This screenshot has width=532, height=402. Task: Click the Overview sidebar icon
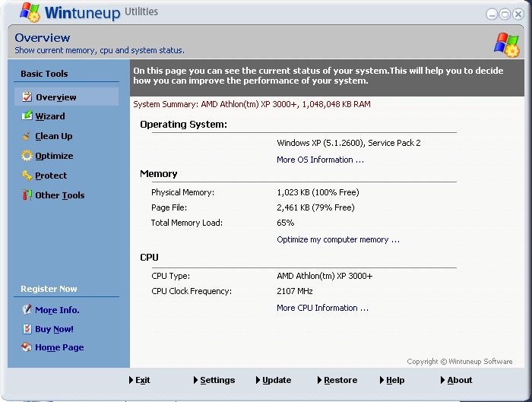(x=27, y=97)
